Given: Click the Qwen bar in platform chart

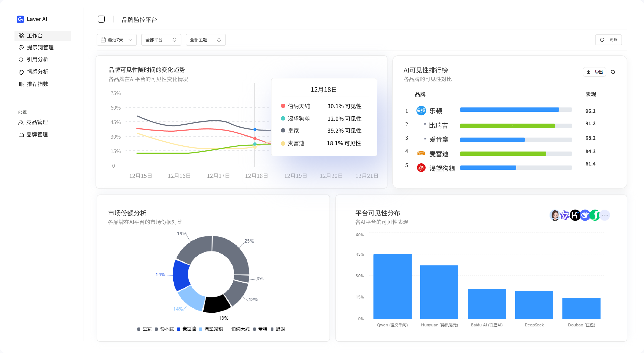Looking at the screenshot, I should point(392,286).
